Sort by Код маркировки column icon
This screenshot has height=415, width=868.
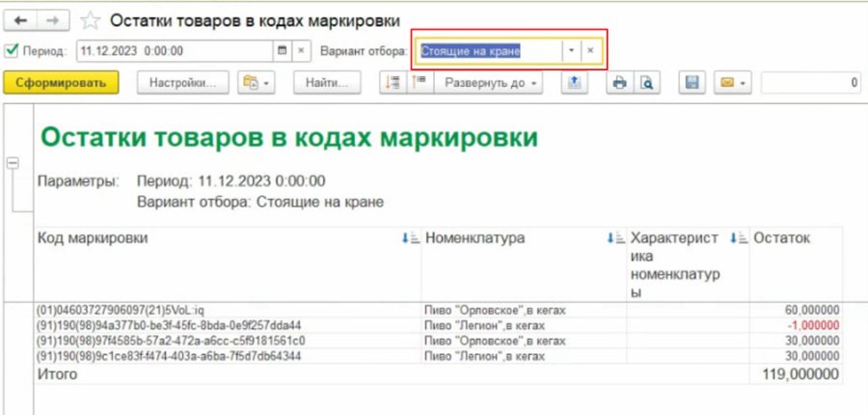tap(410, 238)
